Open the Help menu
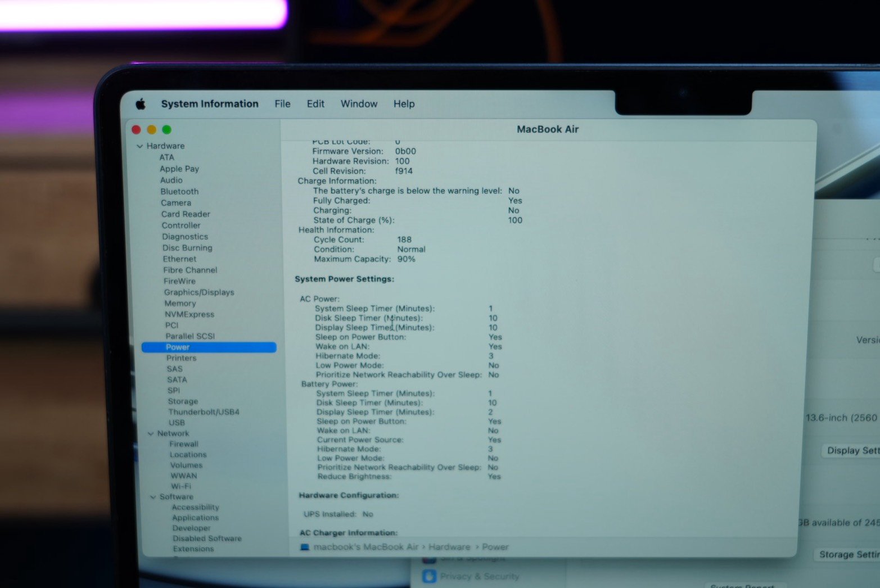The height and width of the screenshot is (588, 880). tap(404, 104)
